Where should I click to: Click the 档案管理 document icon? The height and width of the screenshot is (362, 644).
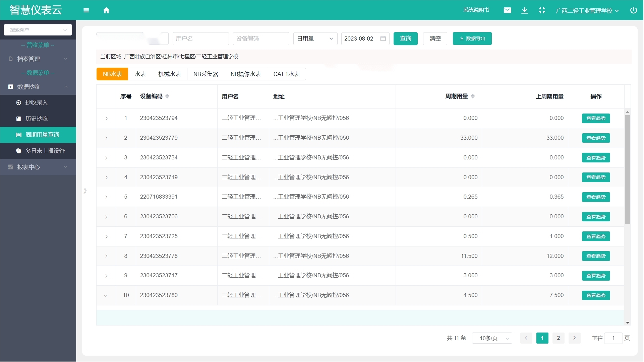[10, 59]
